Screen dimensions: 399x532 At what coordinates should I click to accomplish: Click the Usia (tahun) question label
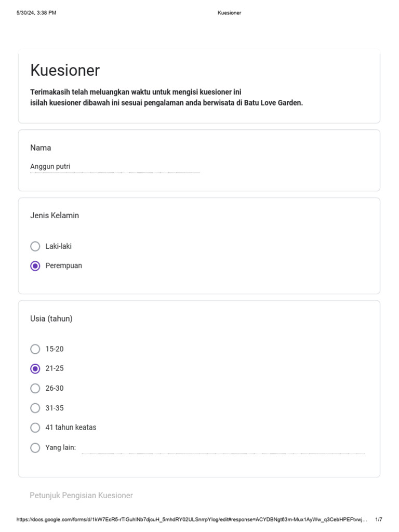tap(51, 318)
